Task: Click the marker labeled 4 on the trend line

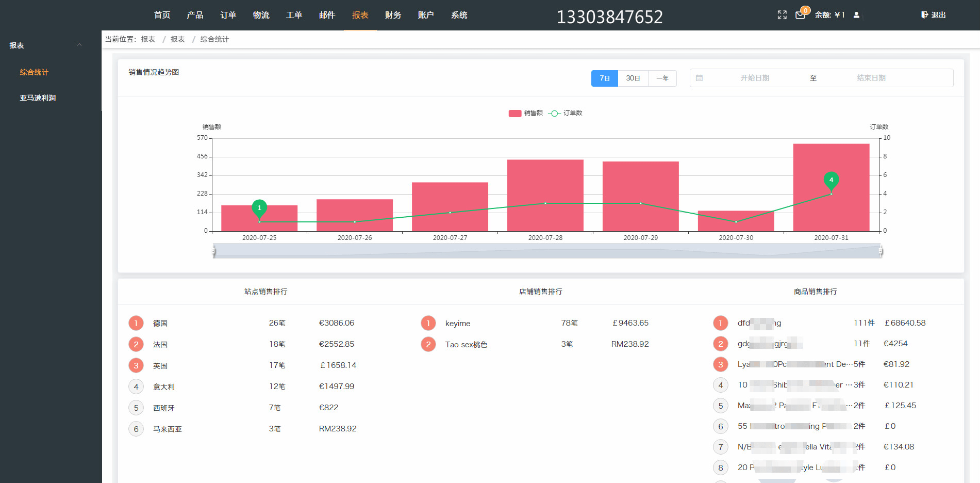Action: click(831, 181)
